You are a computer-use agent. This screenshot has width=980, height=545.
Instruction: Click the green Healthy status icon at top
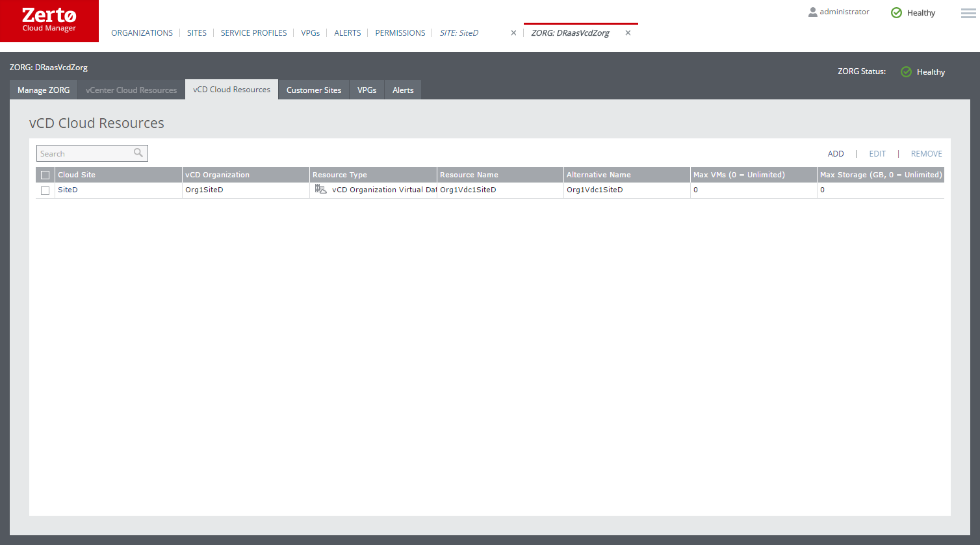(896, 12)
